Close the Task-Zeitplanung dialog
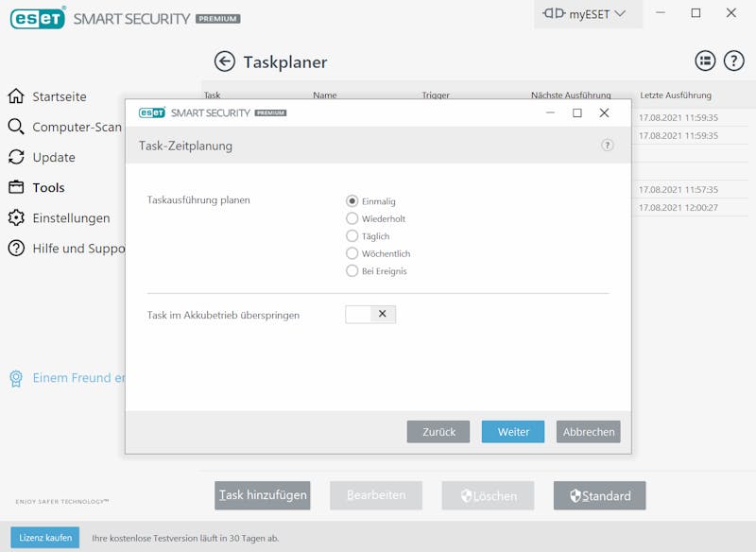The height and width of the screenshot is (552, 756). [x=604, y=112]
